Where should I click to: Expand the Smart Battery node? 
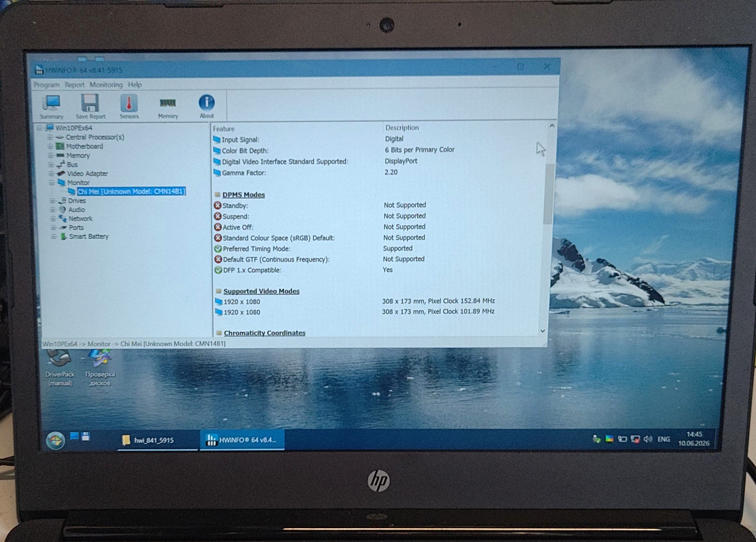coord(54,236)
